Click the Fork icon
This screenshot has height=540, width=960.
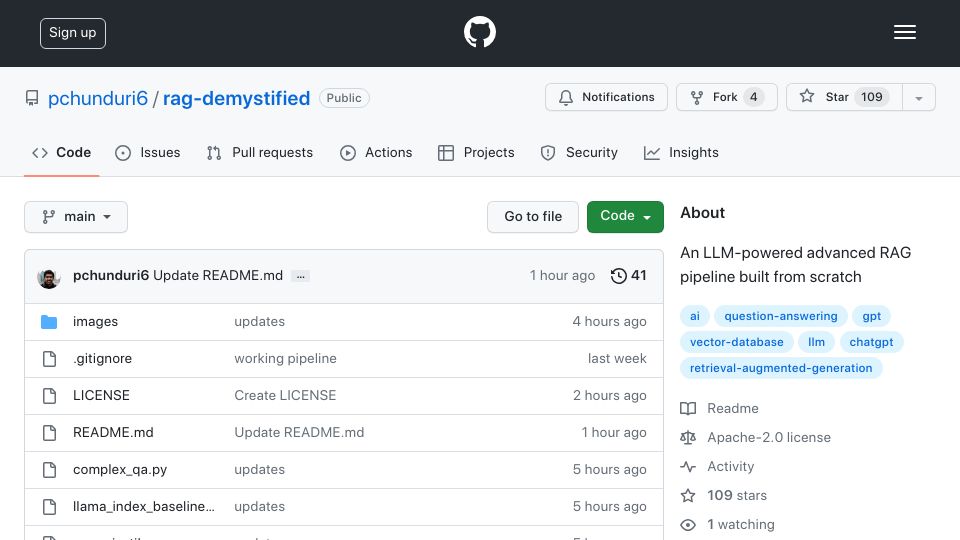point(697,97)
